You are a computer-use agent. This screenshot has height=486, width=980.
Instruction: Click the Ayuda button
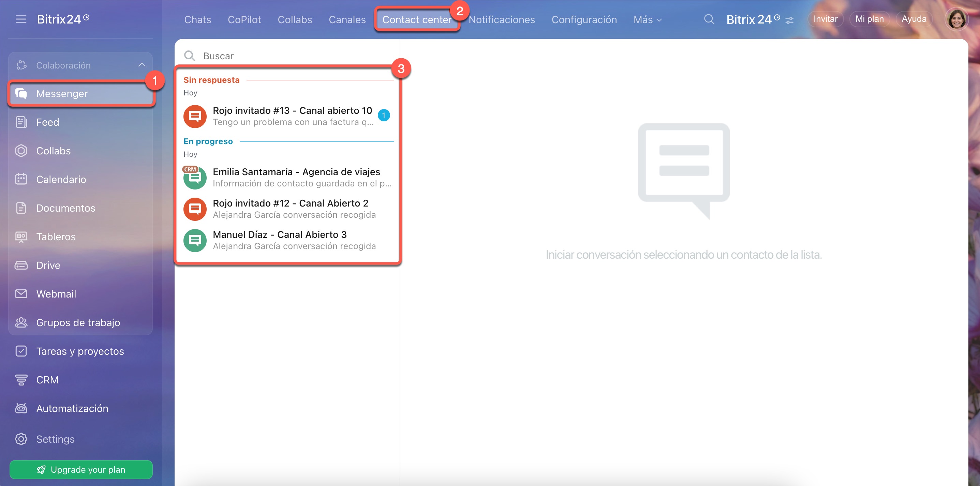coord(914,19)
